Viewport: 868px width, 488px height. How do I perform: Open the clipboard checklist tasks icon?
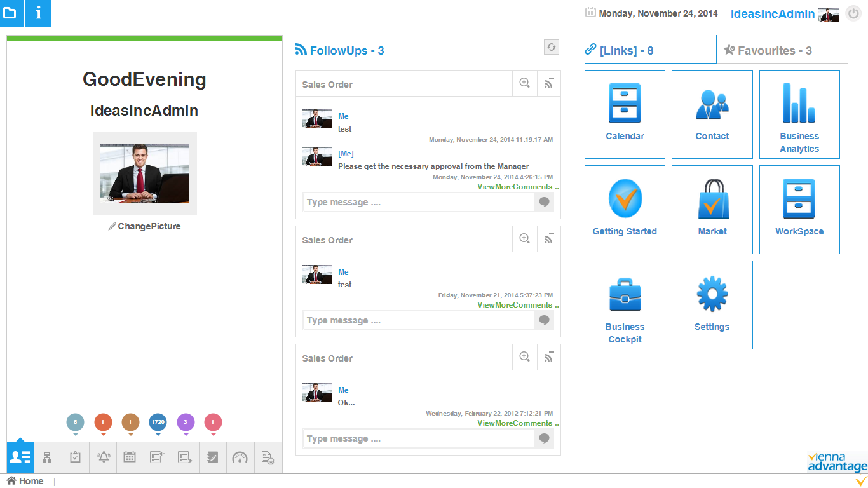pos(76,457)
